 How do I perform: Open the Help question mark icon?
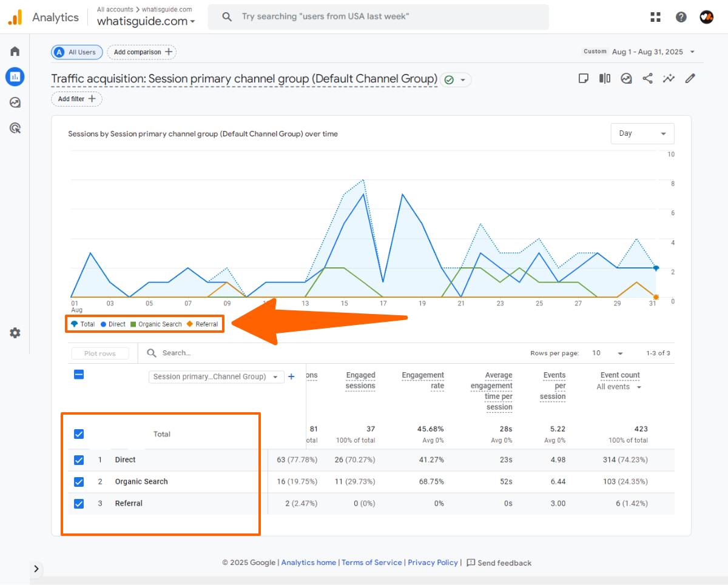click(681, 17)
